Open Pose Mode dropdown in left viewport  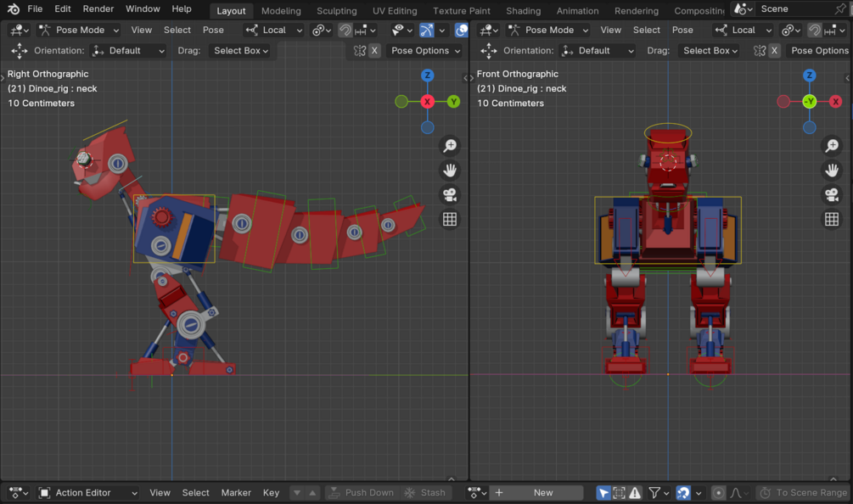tap(80, 30)
